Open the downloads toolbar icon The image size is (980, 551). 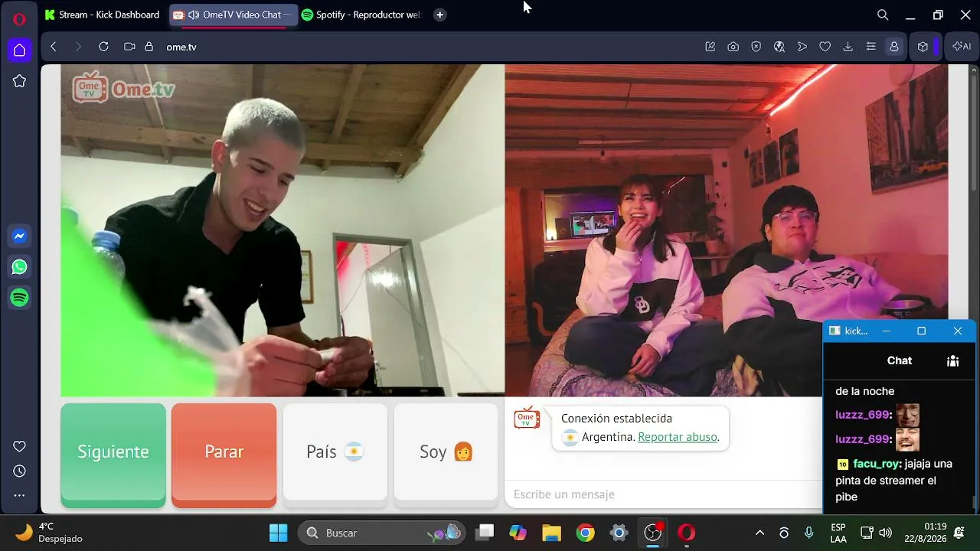coord(848,47)
